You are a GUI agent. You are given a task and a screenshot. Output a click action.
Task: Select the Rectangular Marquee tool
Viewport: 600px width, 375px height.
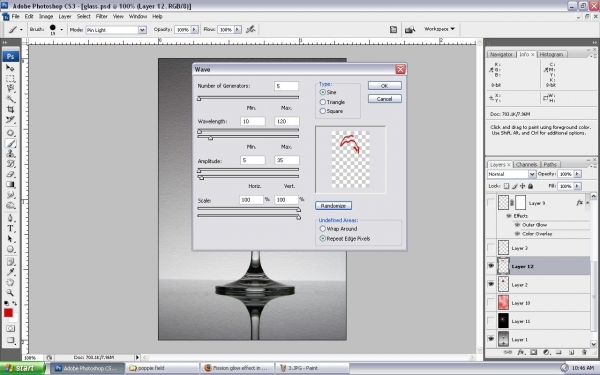[x=10, y=79]
